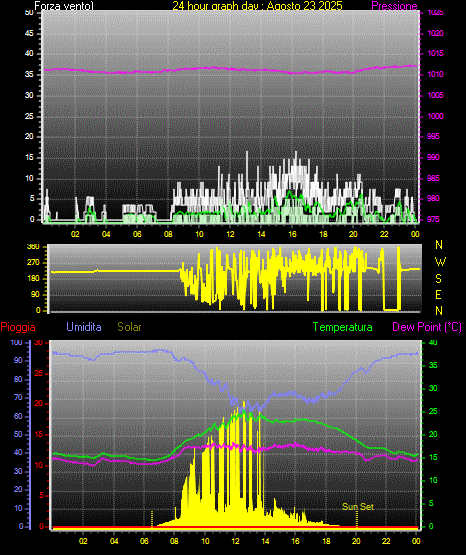Click the 1010 pressure axis value
This screenshot has height=555, width=466.
[435, 74]
